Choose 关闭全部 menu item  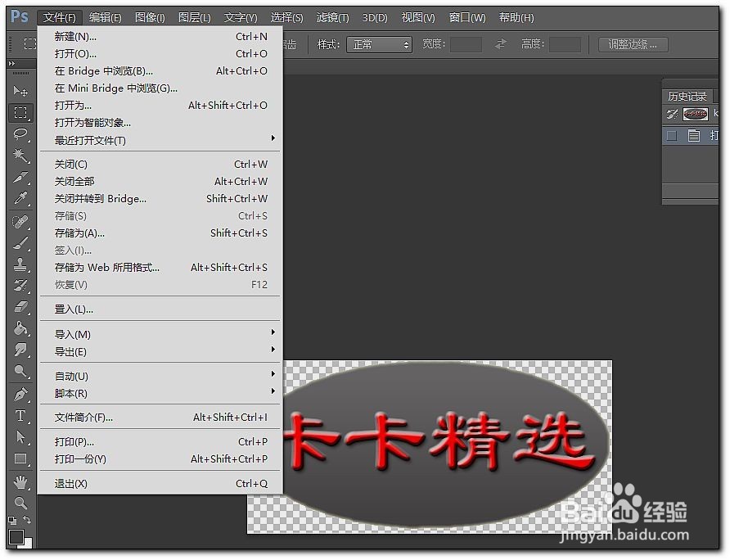tap(160, 181)
